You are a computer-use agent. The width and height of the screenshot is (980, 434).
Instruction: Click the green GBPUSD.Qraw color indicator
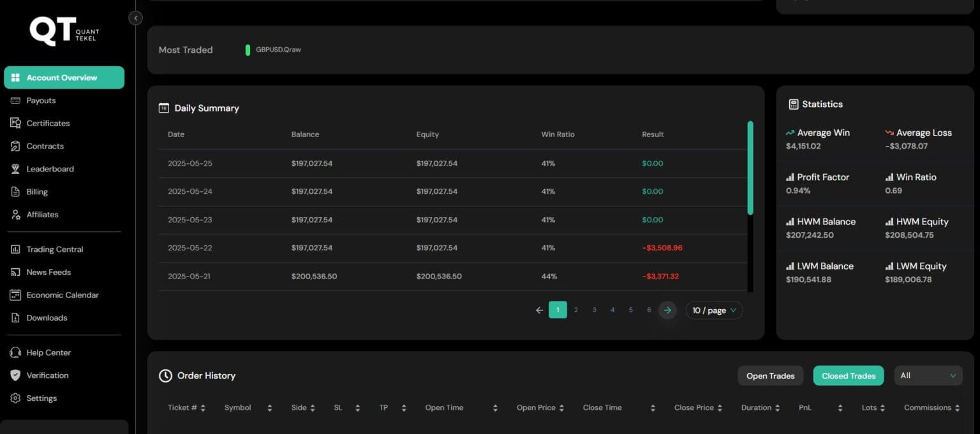point(248,50)
